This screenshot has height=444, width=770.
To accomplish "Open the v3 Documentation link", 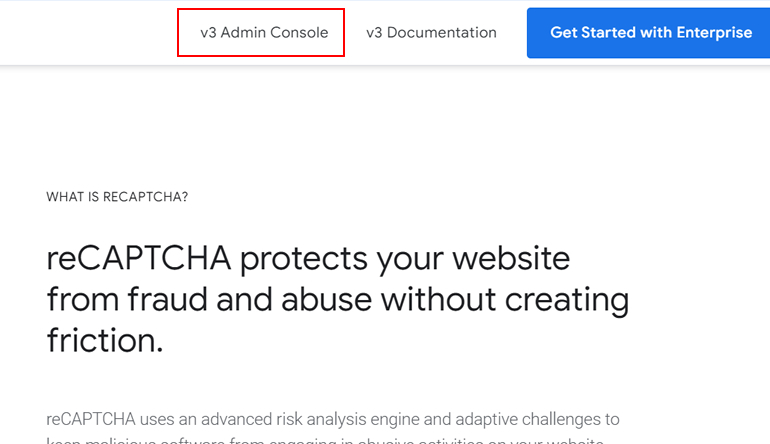I will [431, 33].
